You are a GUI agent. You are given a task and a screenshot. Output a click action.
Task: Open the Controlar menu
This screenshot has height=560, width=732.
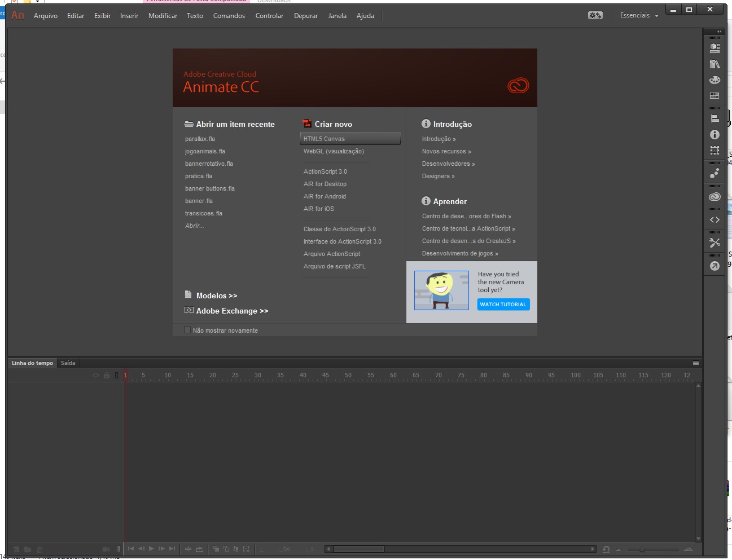(x=270, y=16)
